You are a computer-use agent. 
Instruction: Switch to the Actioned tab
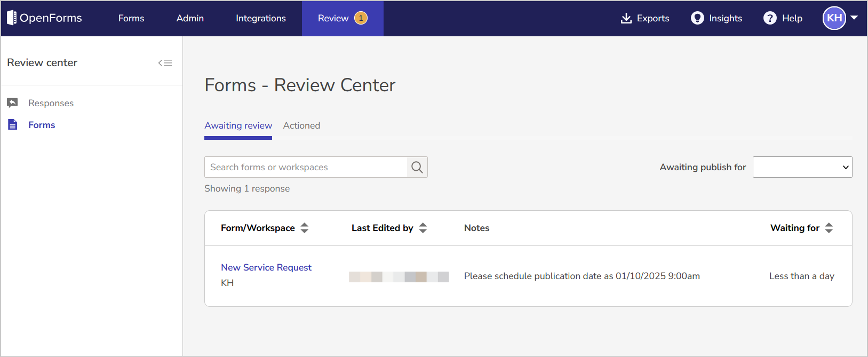coord(301,126)
